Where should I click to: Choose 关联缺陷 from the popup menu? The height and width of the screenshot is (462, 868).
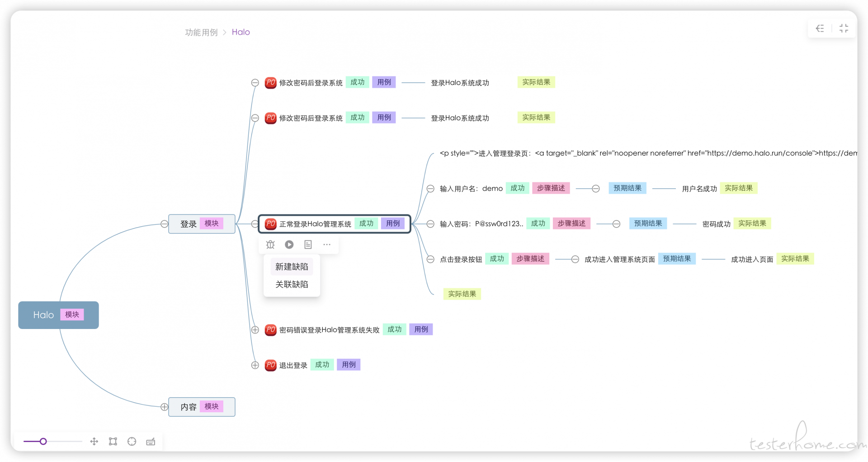click(x=292, y=284)
